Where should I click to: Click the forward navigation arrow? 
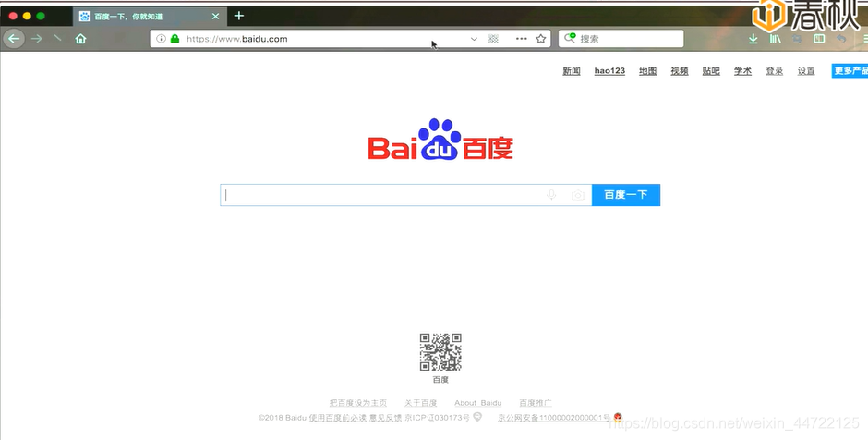(x=37, y=39)
